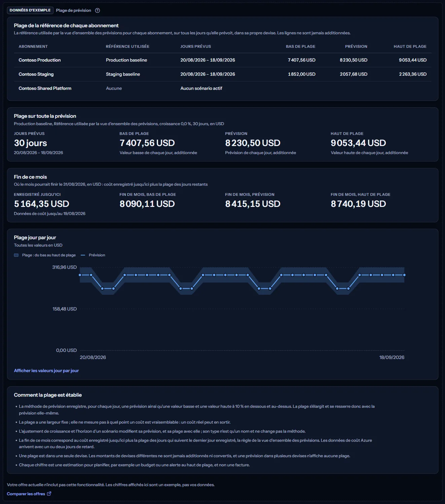Click the Contoso Shared Platform row name
This screenshot has width=445, height=504.
(x=45, y=88)
